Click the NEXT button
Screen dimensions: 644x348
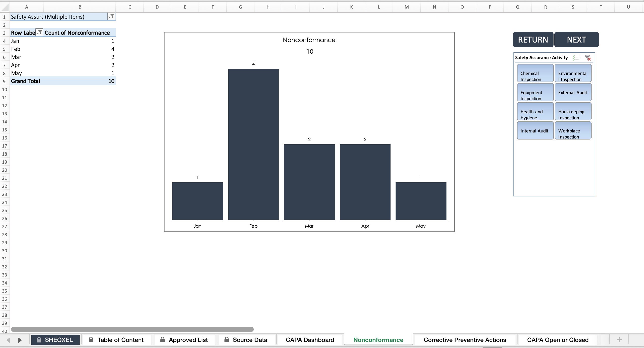click(576, 40)
